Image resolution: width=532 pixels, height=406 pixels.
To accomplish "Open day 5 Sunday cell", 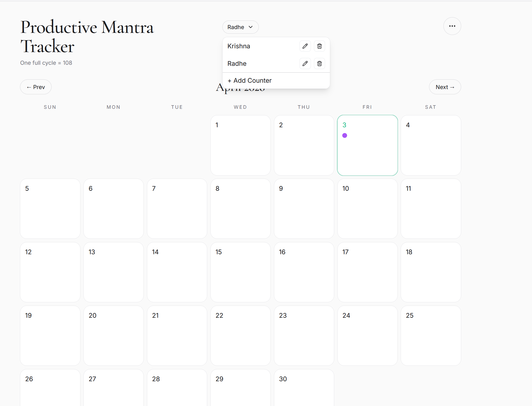I will 50,209.
